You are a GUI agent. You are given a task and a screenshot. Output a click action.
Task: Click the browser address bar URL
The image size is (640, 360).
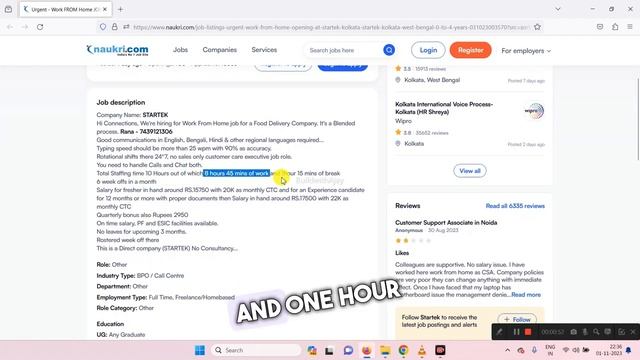331,27
